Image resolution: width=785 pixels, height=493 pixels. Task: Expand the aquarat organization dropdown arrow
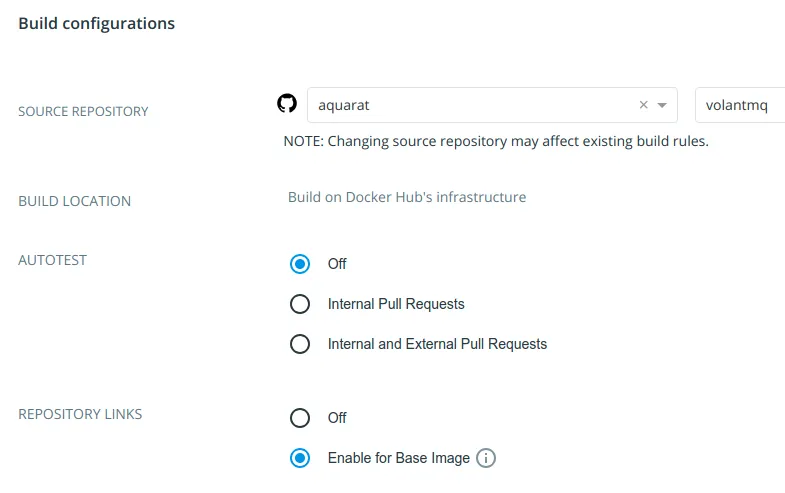[662, 105]
